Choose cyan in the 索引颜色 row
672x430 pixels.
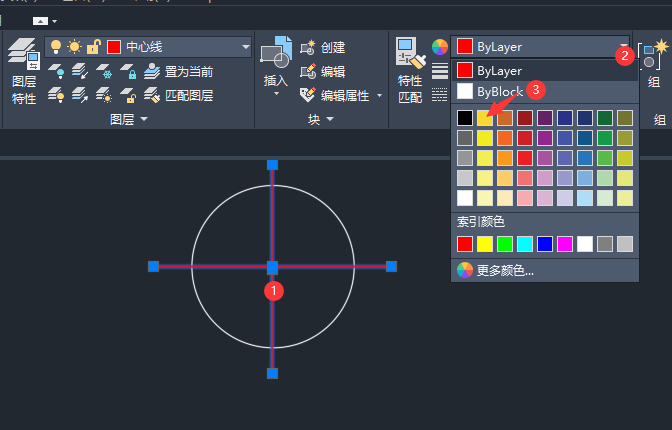coord(525,244)
